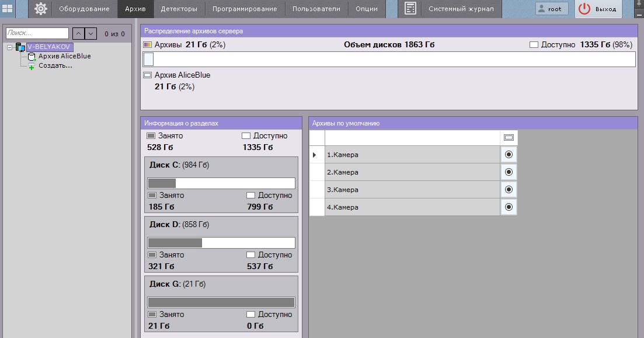Open the Оборудование tab
The image size is (644, 338).
coord(84,9)
